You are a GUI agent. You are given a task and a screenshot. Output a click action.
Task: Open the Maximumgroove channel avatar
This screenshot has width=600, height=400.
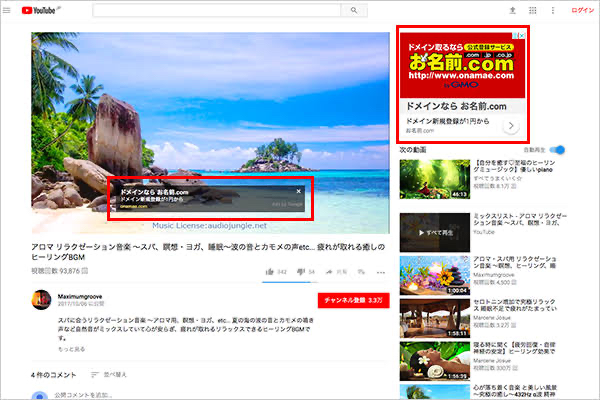[x=41, y=300]
